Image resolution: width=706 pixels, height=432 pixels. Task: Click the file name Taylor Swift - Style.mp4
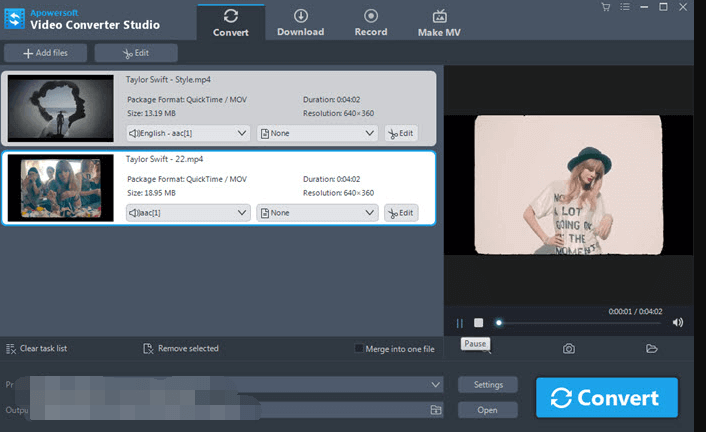coord(168,80)
